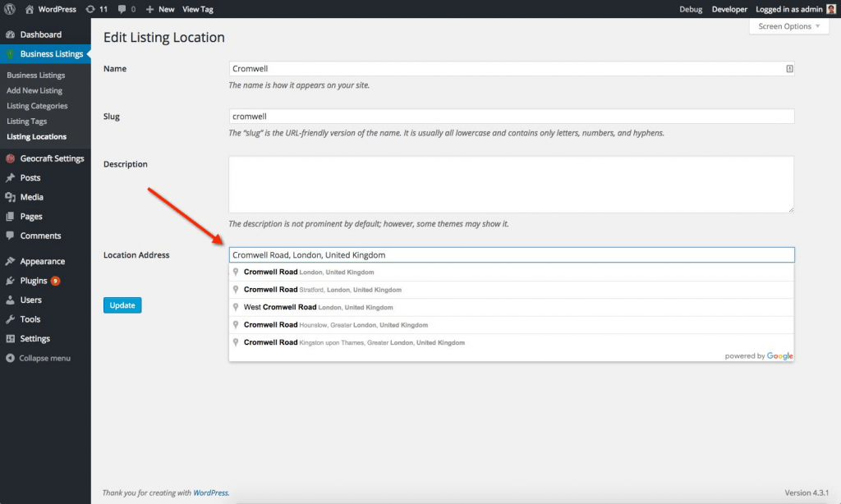Screen dimensions: 841x504
Task: Follow the WordPress link in footer
Action: click(210, 493)
